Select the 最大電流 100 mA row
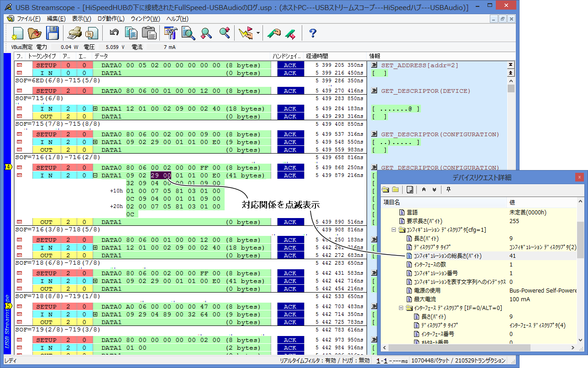 point(479,299)
